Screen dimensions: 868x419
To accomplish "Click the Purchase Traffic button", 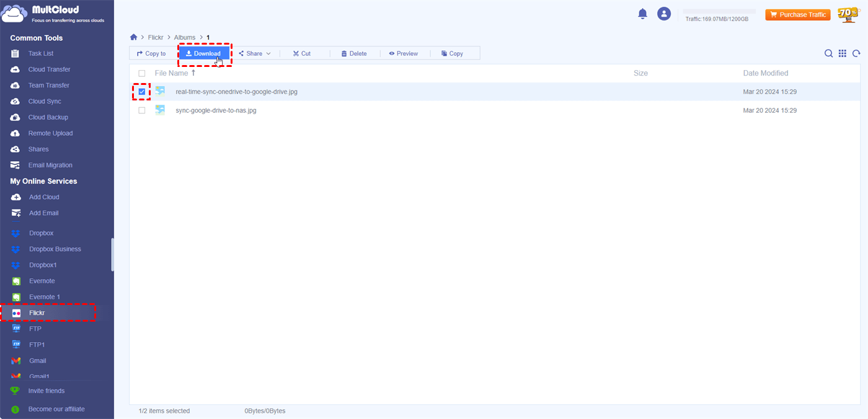I will (x=798, y=14).
